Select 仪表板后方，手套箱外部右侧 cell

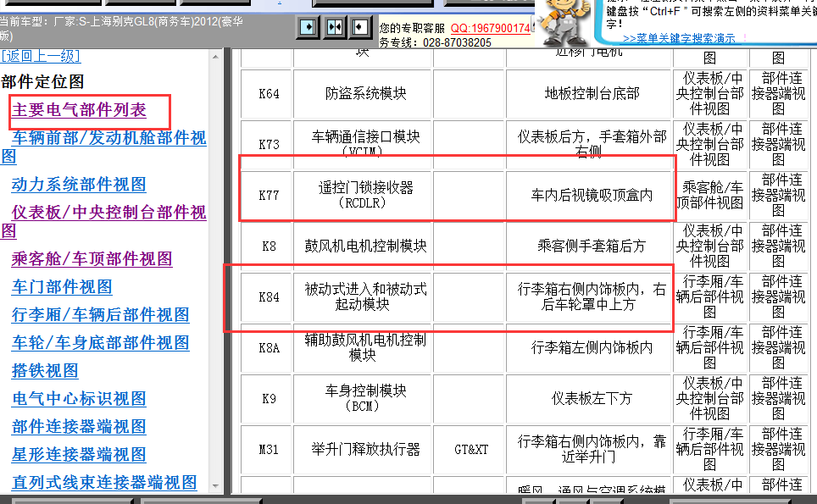pyautogui.click(x=589, y=144)
